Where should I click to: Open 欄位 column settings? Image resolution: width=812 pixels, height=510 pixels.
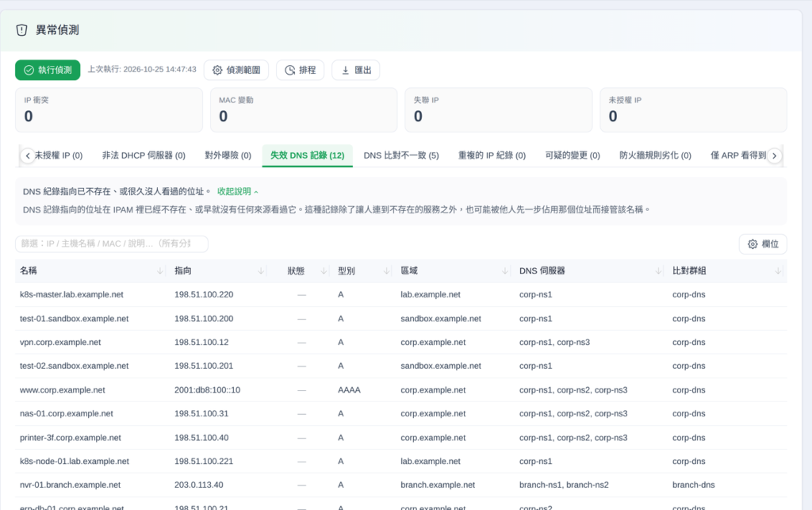point(763,243)
